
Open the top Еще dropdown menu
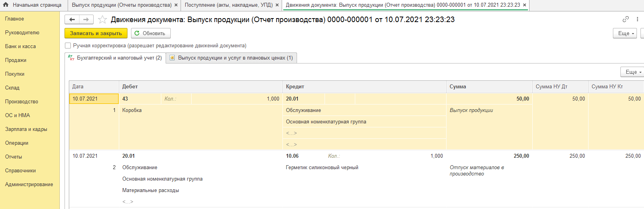(x=624, y=34)
